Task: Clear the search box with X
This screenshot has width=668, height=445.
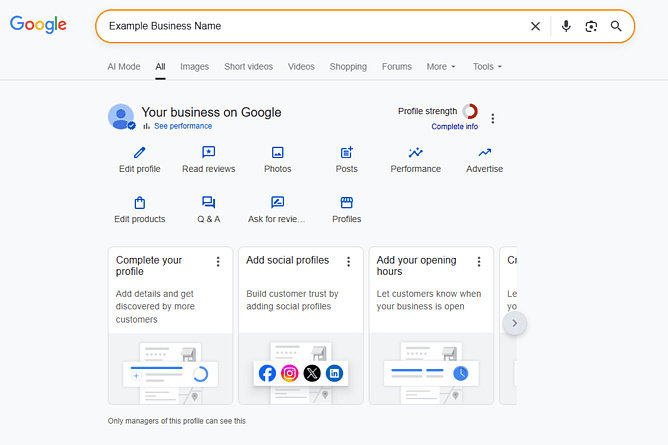Action: pyautogui.click(x=535, y=26)
